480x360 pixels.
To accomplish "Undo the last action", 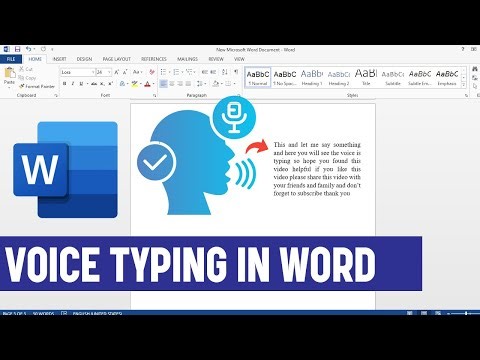I will [x=28, y=49].
